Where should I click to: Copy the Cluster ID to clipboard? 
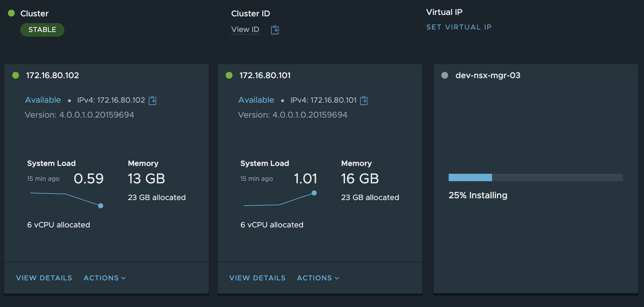[275, 30]
